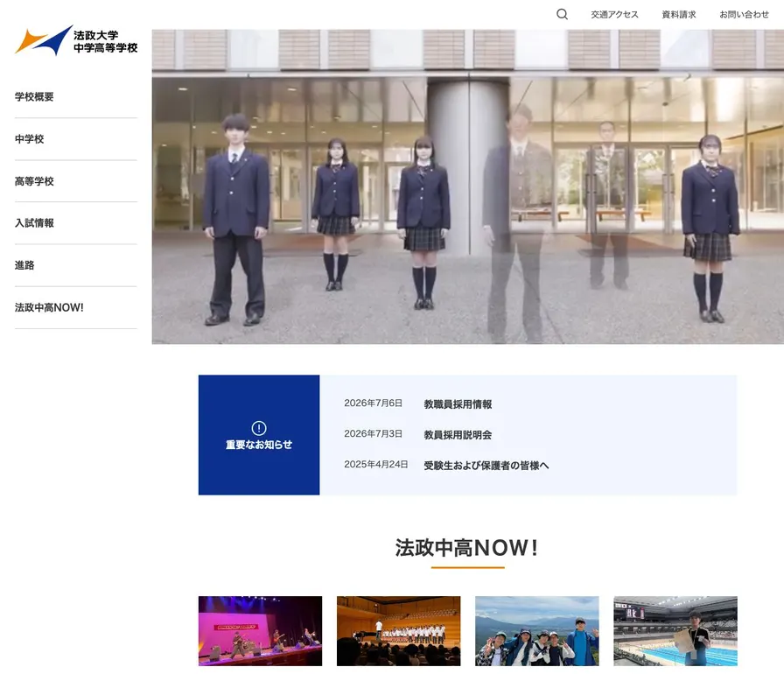Open the stage band performance thumbnail
The image size is (784, 674).
[x=260, y=631]
